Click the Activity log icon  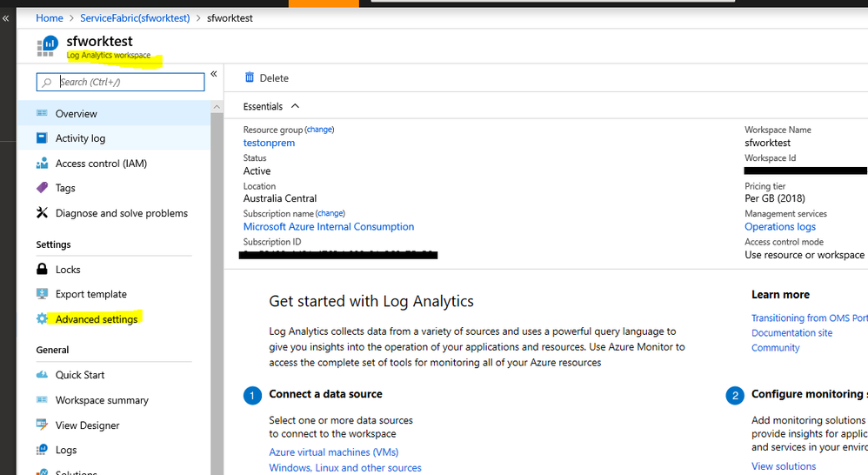[42, 137]
